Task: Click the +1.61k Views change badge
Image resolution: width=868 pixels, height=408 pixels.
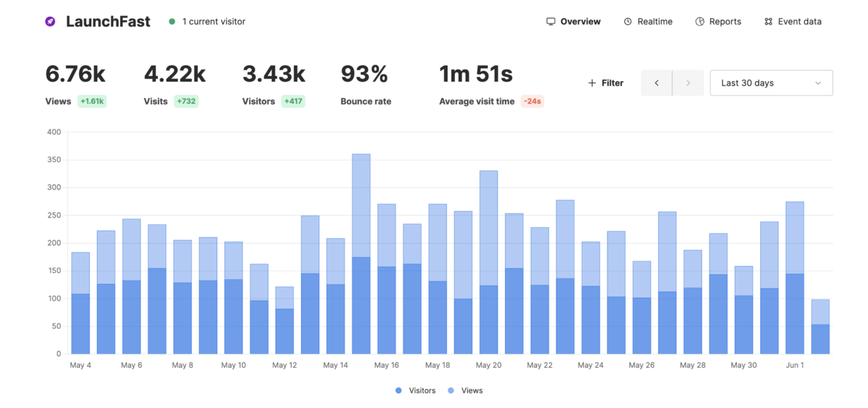Action: point(92,101)
